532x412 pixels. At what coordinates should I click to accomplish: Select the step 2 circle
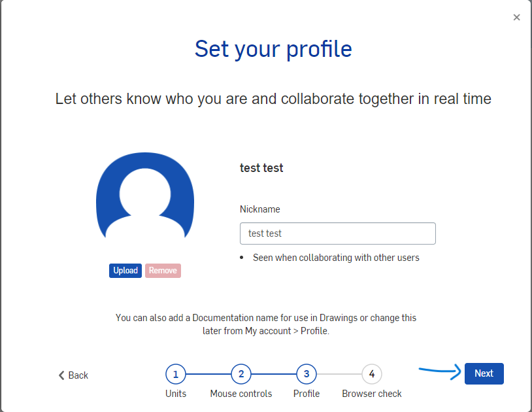tap(241, 375)
